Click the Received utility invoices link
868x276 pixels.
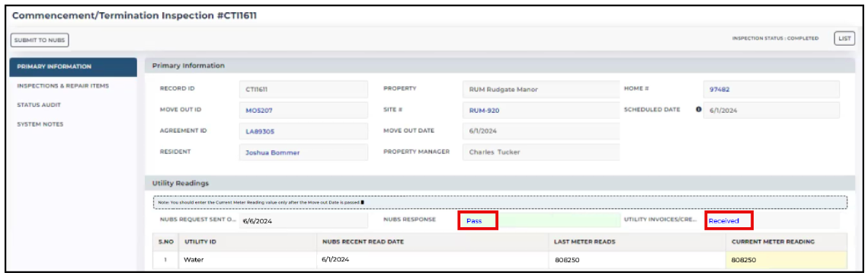point(724,220)
